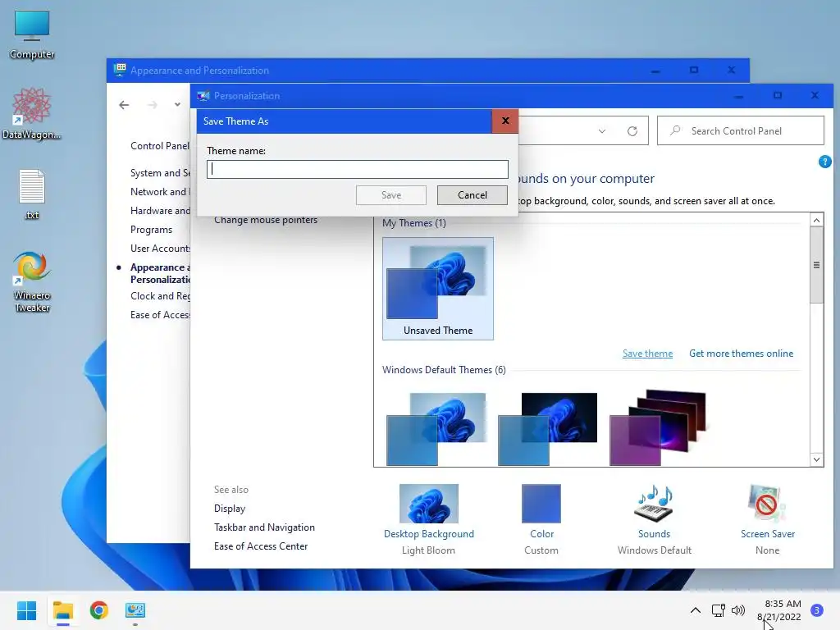Cancel the Save Theme As dialog
The image size is (840, 630).
[472, 195]
